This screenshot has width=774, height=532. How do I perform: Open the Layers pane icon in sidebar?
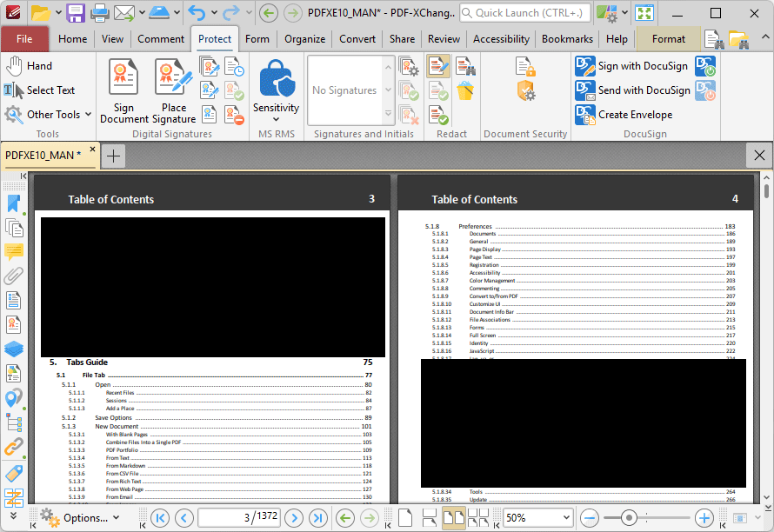tap(14, 349)
